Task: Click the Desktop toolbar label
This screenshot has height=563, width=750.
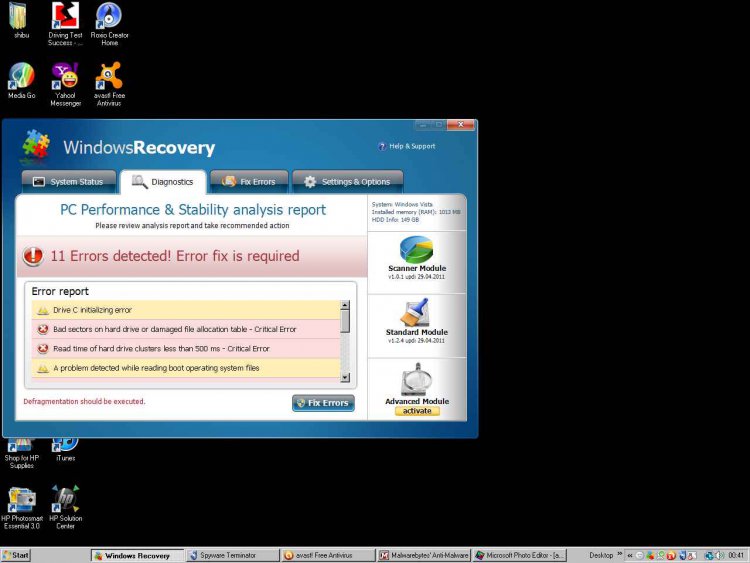Action: click(601, 555)
